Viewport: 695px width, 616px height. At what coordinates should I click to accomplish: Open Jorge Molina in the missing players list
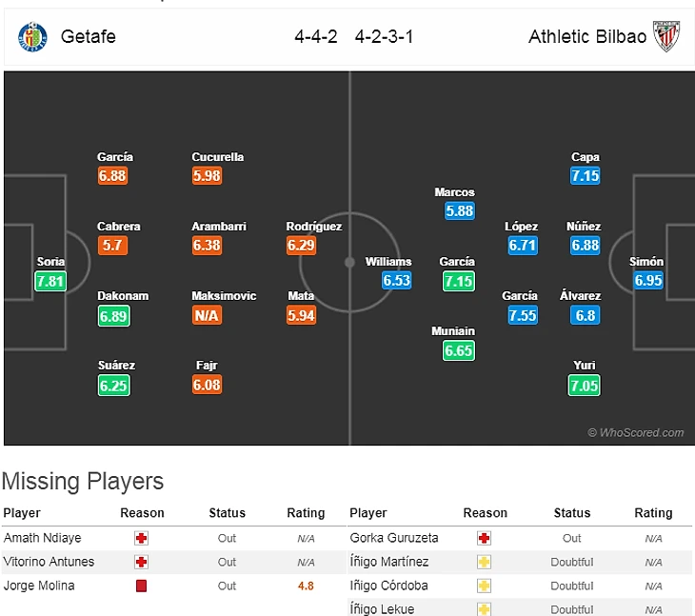[x=39, y=586]
